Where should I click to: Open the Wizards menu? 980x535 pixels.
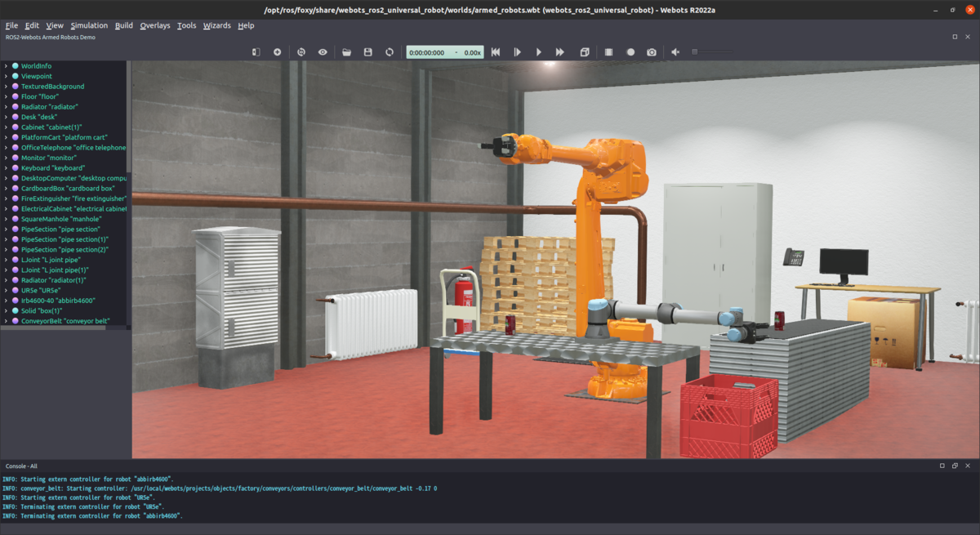[216, 25]
